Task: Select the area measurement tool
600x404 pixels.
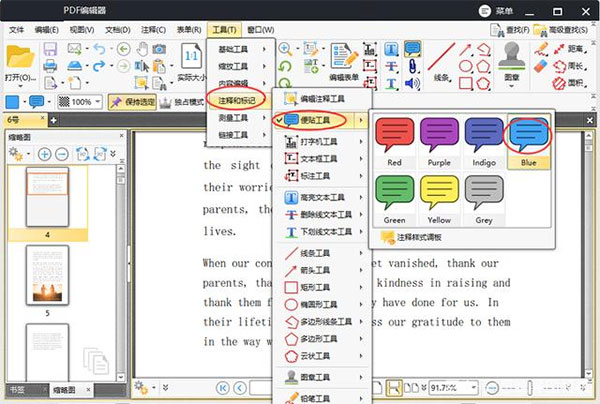Action: 570,83
